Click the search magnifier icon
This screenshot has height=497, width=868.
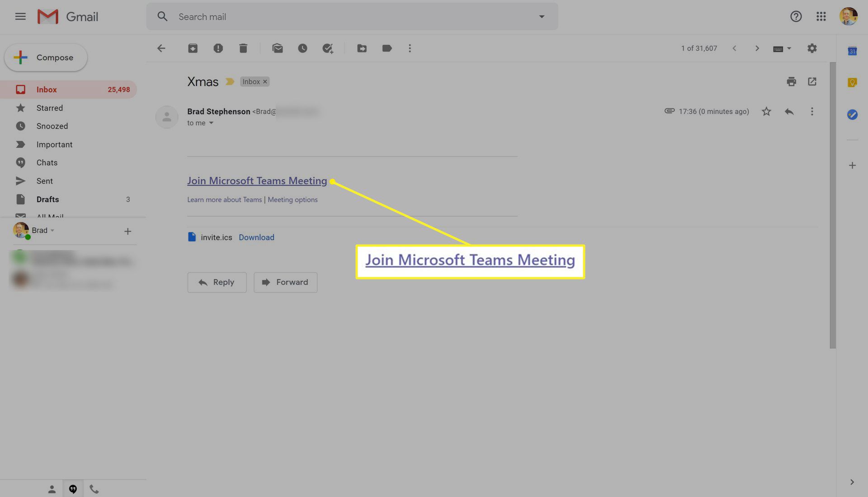tap(162, 17)
